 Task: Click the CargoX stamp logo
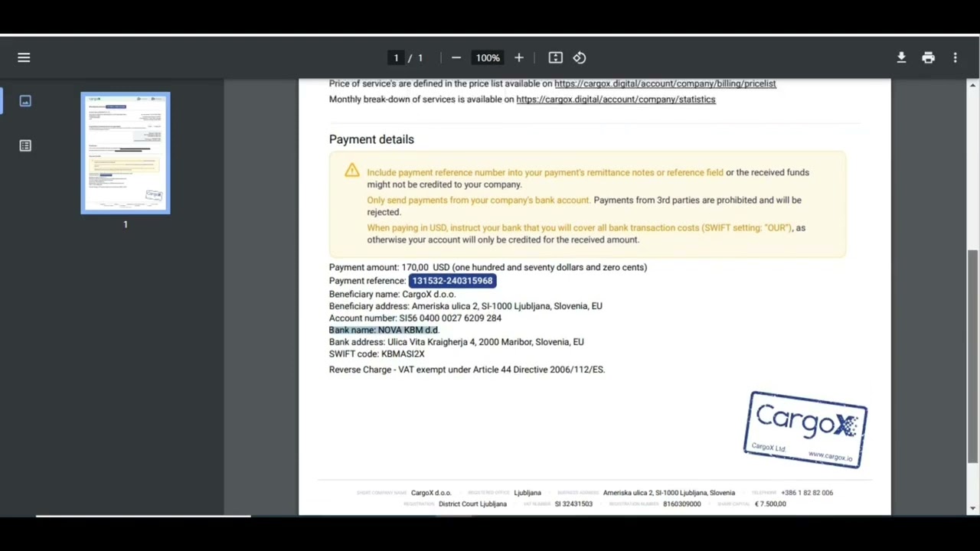[805, 429]
